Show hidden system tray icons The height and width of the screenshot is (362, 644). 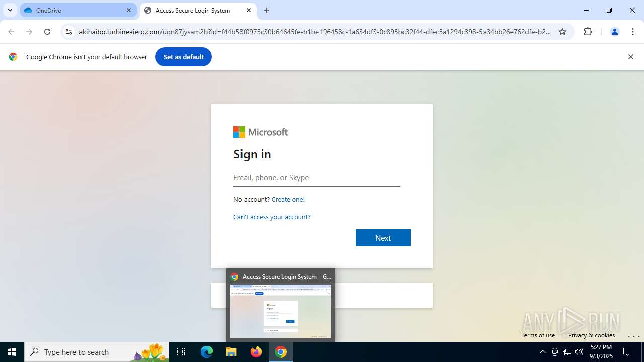[x=542, y=352]
